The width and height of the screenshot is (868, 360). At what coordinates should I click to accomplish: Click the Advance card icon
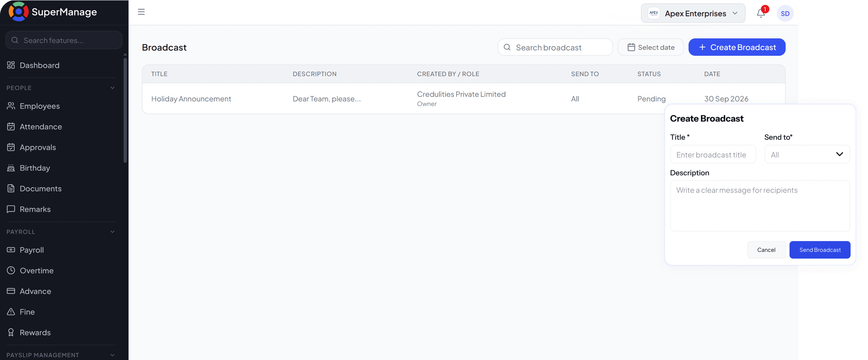[11, 291]
